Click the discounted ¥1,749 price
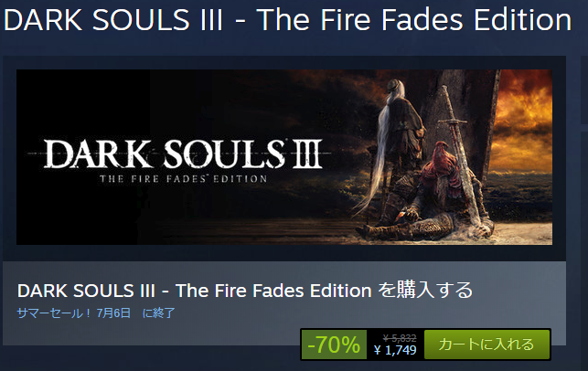The height and width of the screenshot is (371, 588). point(395,350)
